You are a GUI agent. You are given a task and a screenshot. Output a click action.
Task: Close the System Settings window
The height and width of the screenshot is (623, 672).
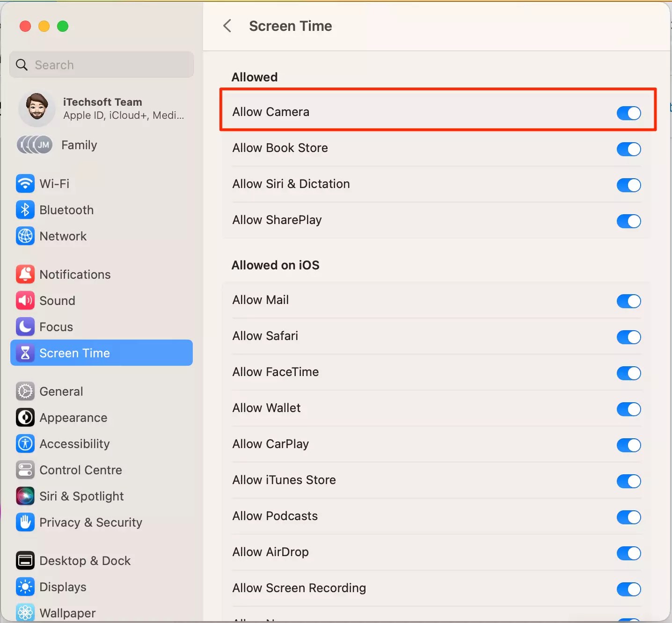[x=25, y=26]
